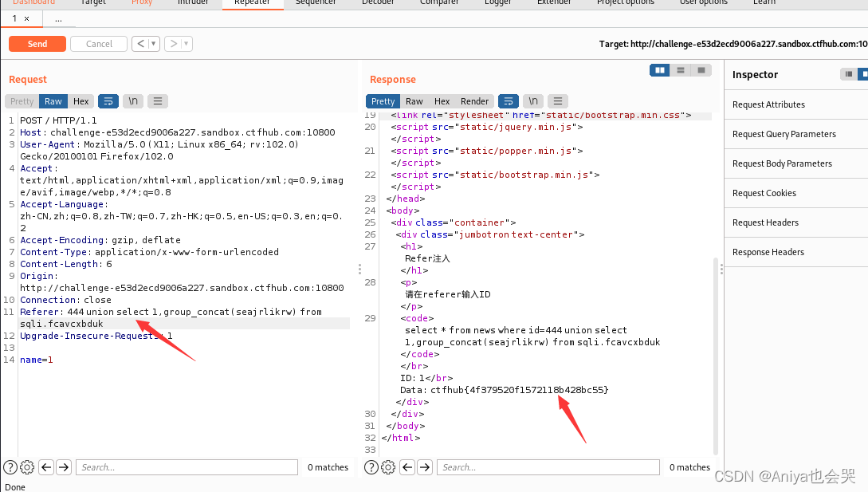This screenshot has height=492, width=868.
Task: Select combined tabbed layout view
Action: coord(701,70)
